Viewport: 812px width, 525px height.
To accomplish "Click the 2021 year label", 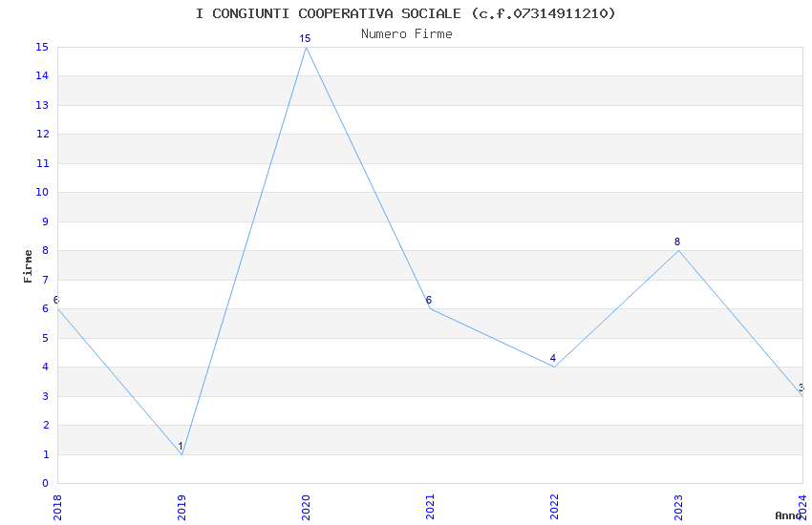I will 430,508.
